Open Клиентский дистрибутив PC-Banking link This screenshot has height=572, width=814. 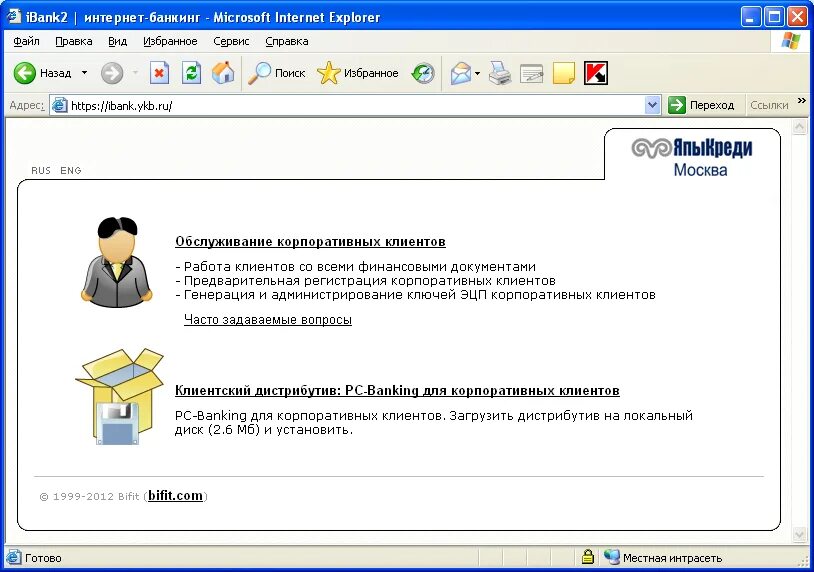point(397,390)
